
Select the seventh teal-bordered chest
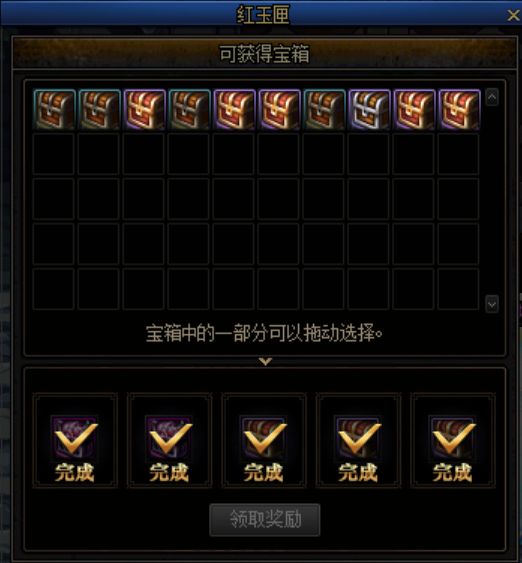pos(324,110)
